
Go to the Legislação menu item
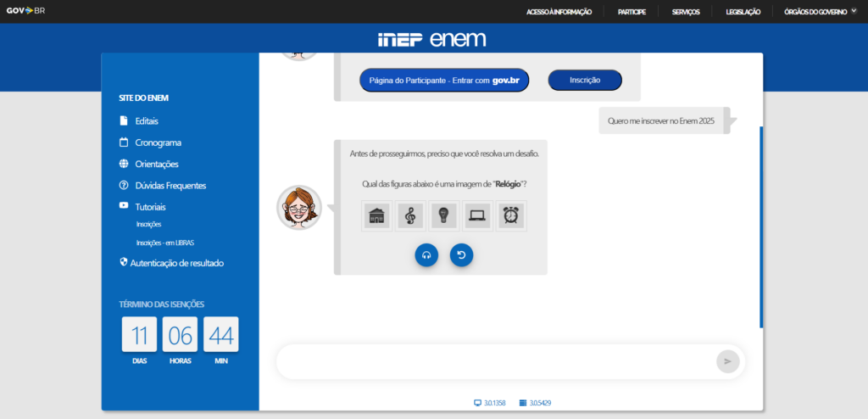743,12
